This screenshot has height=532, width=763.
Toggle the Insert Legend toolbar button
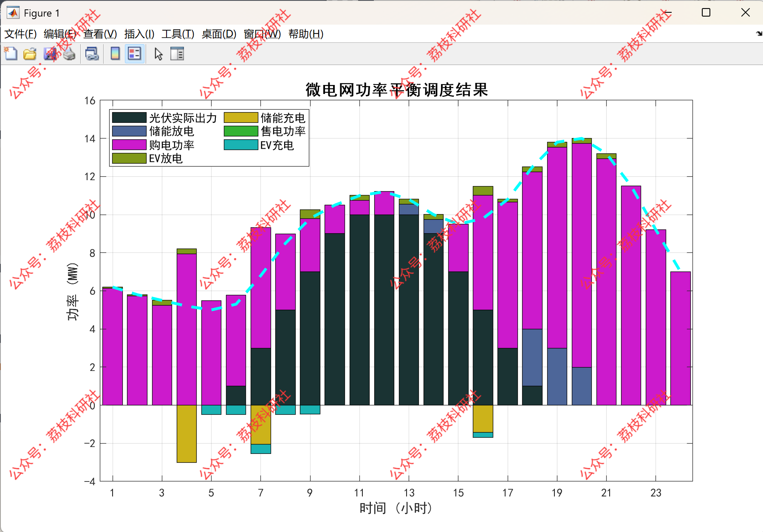click(x=135, y=54)
